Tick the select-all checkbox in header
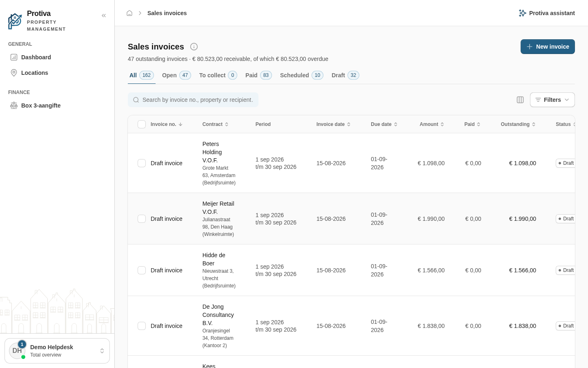Viewport: 588px width, 368px height. [x=142, y=124]
